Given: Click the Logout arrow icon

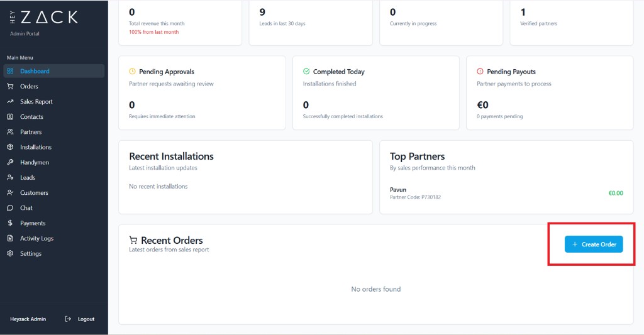Looking at the screenshot, I should click(x=68, y=319).
